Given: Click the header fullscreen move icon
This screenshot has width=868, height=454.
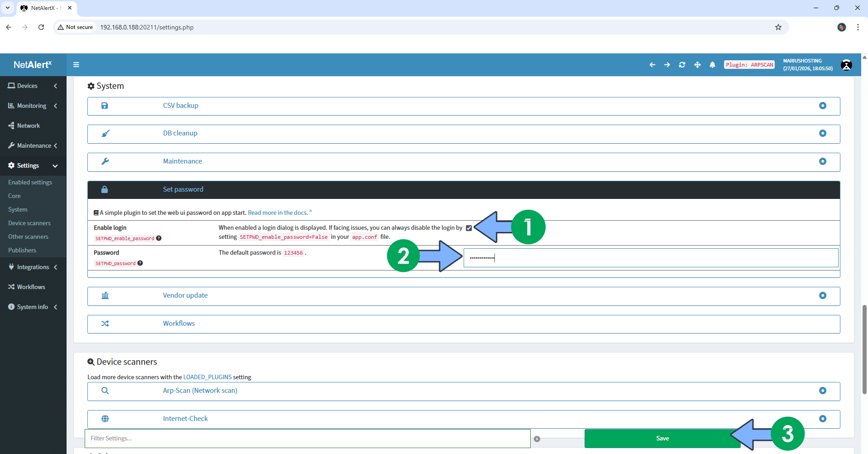Looking at the screenshot, I should click(697, 65).
